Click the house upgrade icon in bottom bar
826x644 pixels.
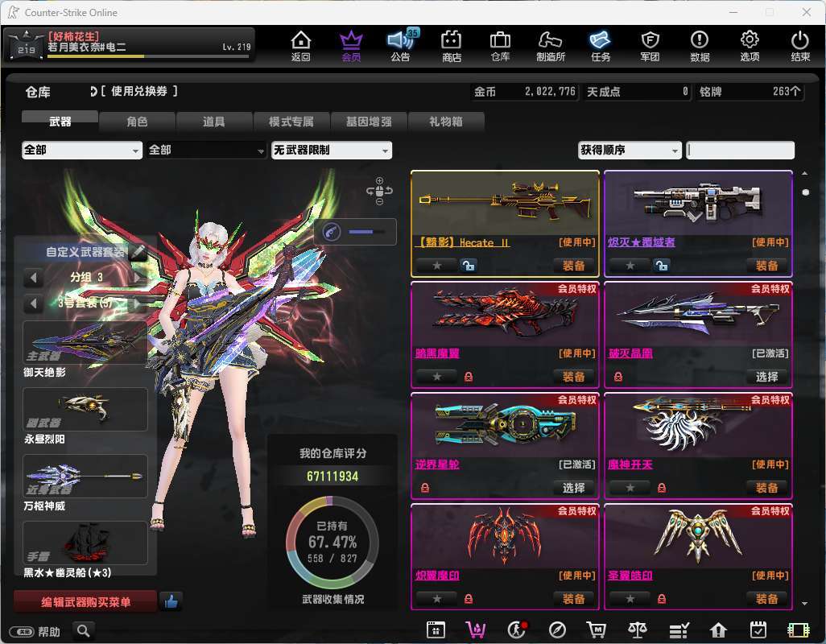click(x=718, y=630)
